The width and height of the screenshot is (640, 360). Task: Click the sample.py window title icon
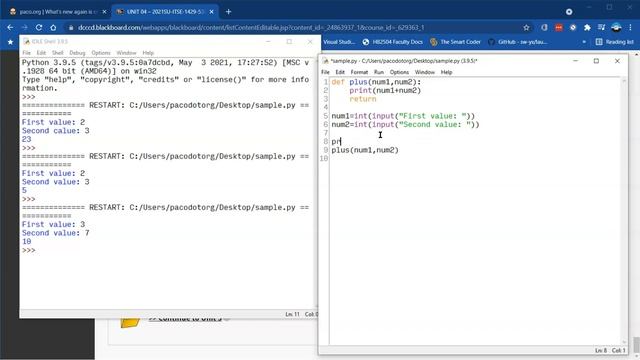[x=325, y=61]
